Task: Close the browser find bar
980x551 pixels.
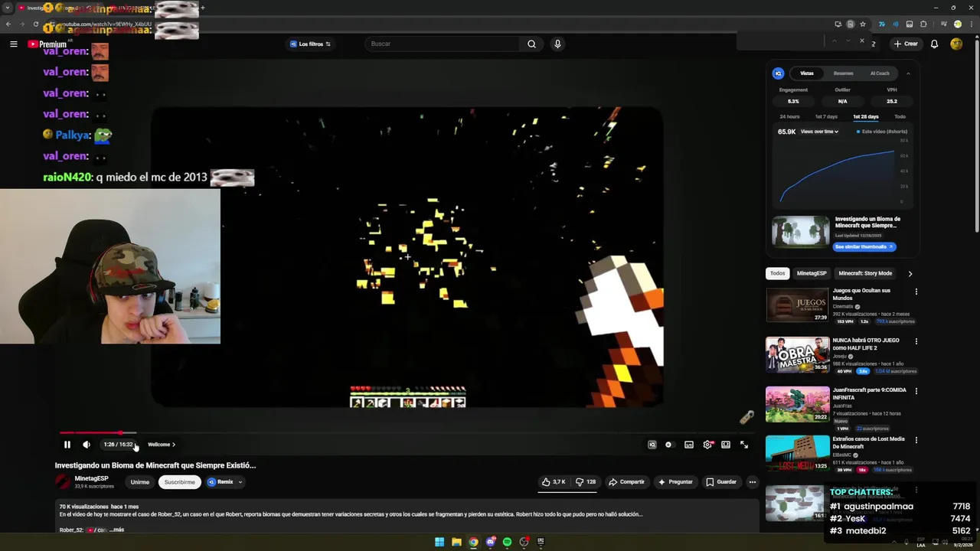Action: (x=861, y=41)
